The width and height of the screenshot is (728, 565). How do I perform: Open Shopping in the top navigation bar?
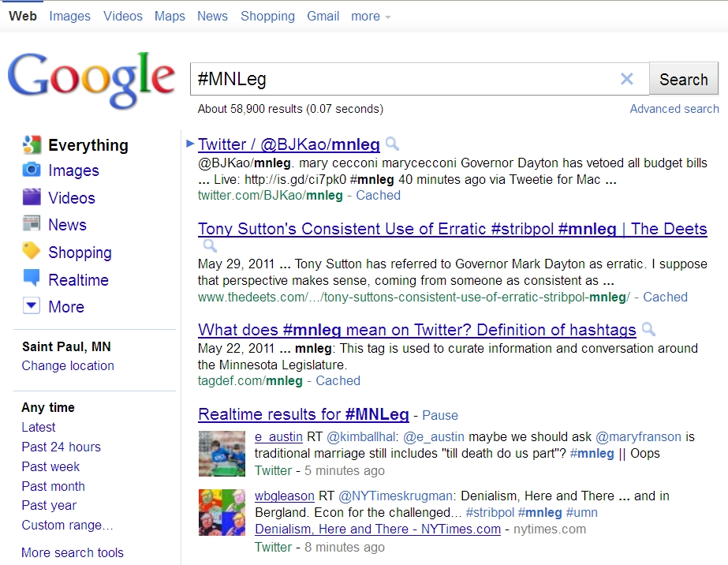[267, 17]
